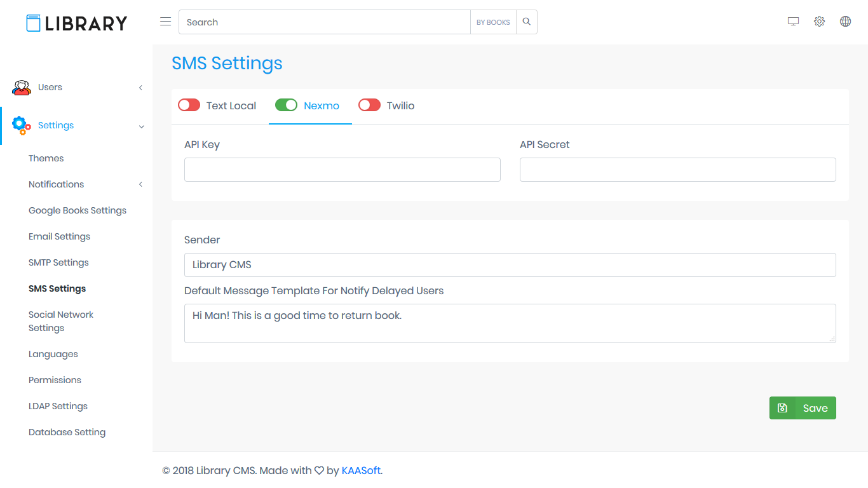The height and width of the screenshot is (488, 868).
Task: Open the gear settings icon in header
Action: click(819, 22)
